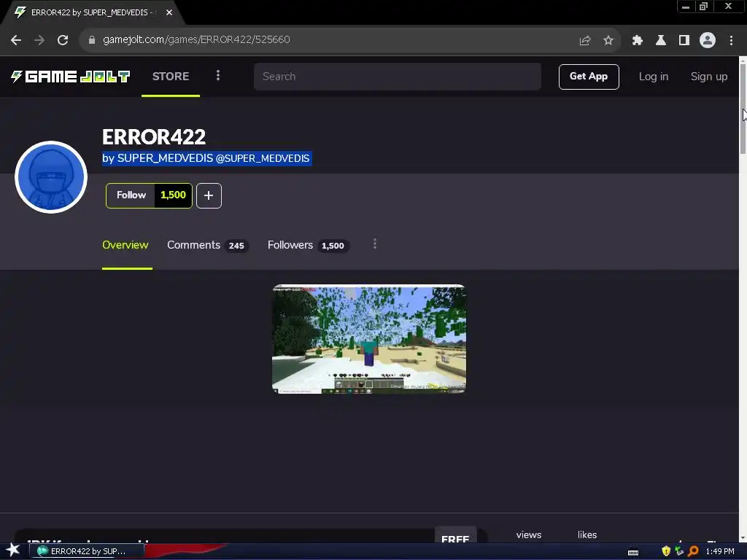Open the Chrome profile avatar
The height and width of the screenshot is (560, 747).
pos(708,40)
